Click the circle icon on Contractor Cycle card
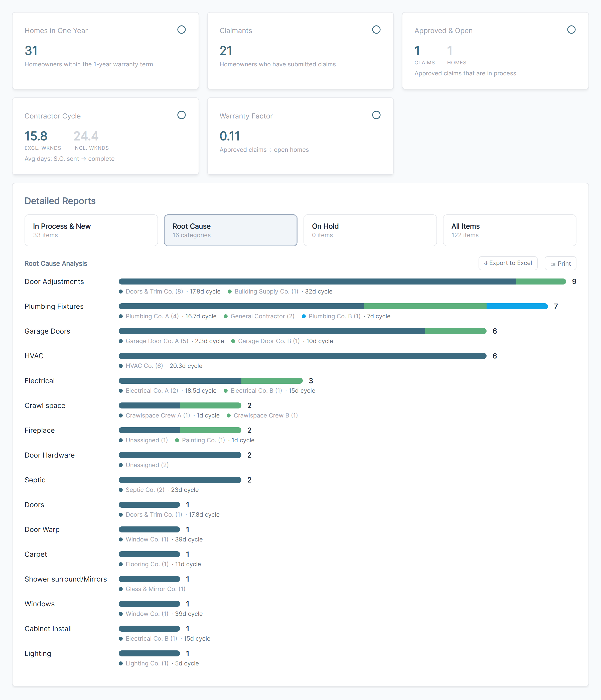The height and width of the screenshot is (700, 601). tap(181, 115)
